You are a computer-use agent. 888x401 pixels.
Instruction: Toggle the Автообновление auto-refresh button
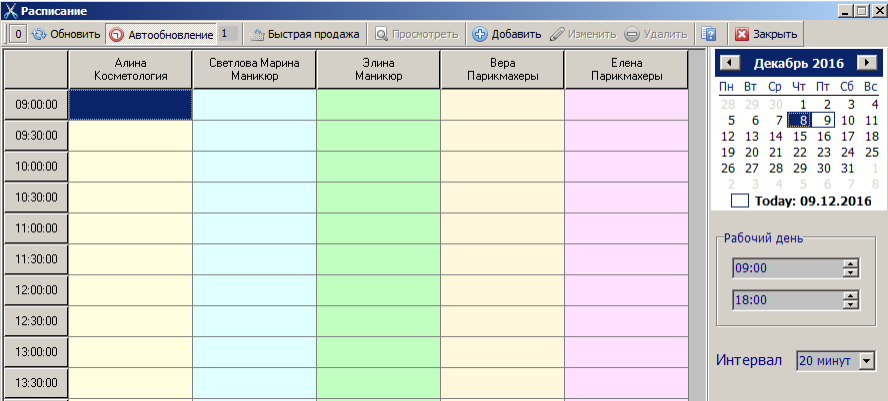pyautogui.click(x=160, y=34)
